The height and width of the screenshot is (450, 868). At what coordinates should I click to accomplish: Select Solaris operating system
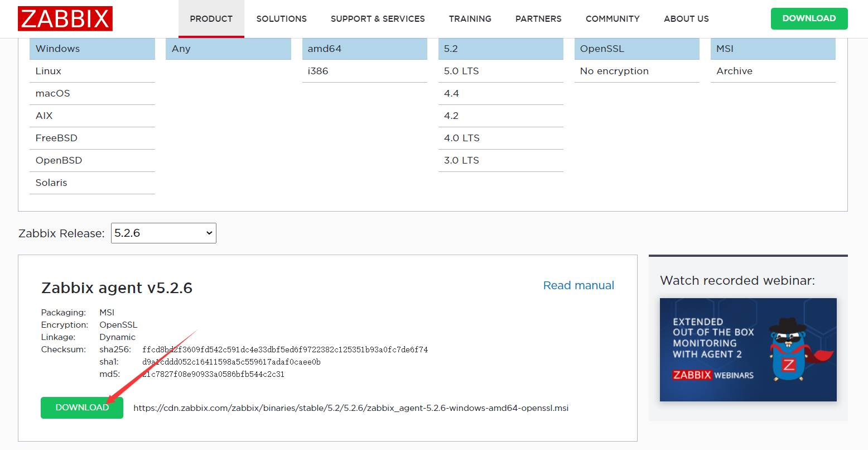(51, 183)
